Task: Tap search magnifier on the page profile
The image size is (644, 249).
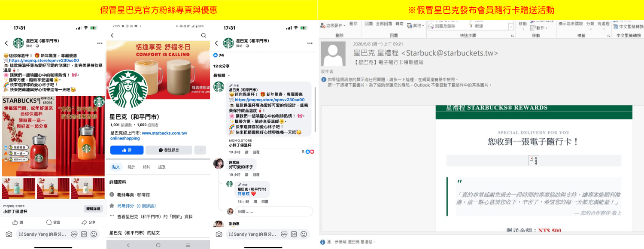Action: coord(204,35)
